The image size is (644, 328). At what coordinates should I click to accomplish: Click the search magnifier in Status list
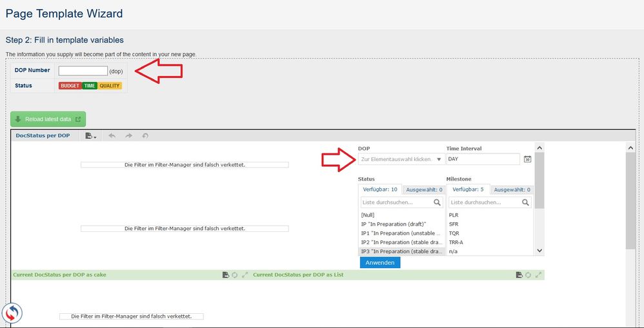click(437, 202)
